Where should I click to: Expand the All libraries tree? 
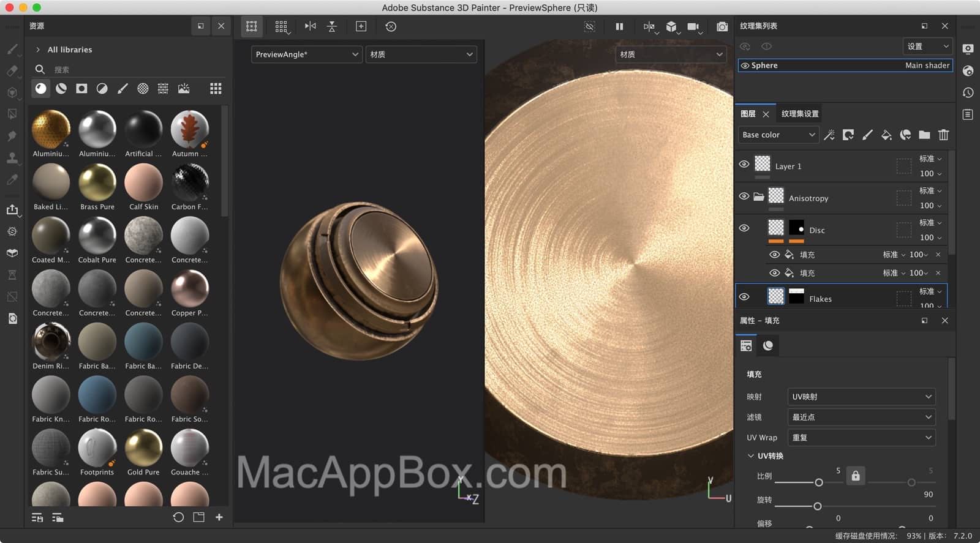tap(38, 50)
